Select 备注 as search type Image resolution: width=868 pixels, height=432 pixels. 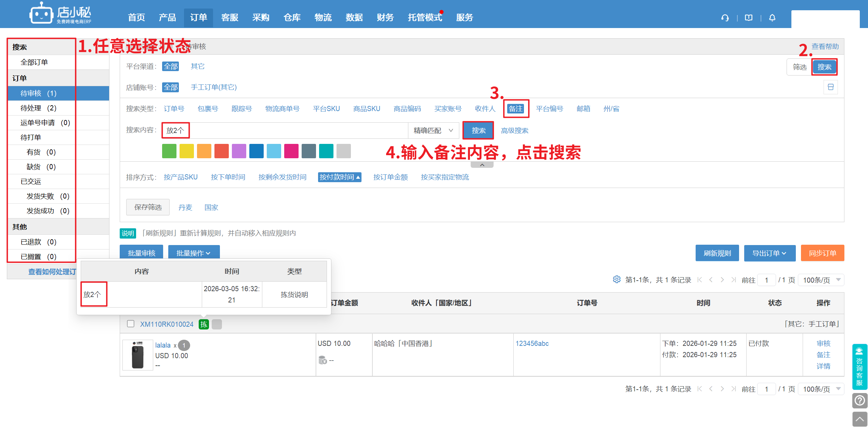[515, 109]
